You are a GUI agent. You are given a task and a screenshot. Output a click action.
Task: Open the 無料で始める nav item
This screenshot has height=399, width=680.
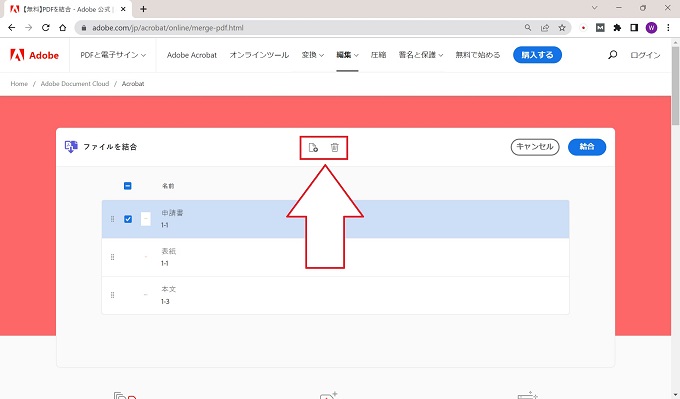pos(477,55)
